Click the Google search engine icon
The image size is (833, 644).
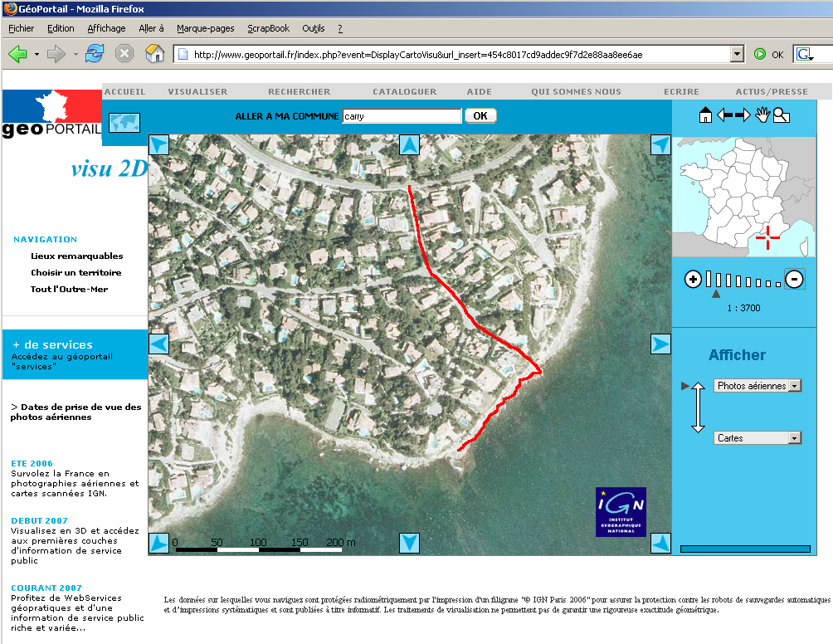pyautogui.click(x=804, y=54)
